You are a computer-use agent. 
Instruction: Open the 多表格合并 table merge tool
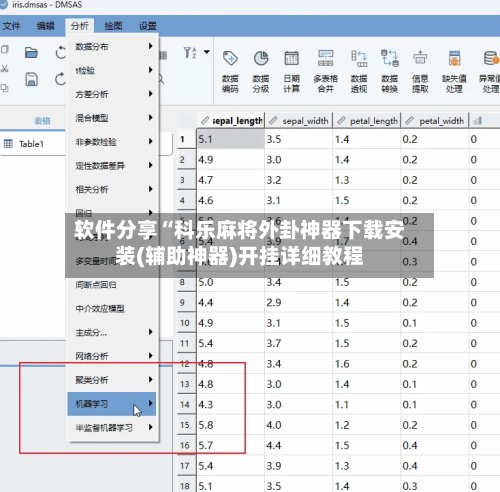pos(326,71)
